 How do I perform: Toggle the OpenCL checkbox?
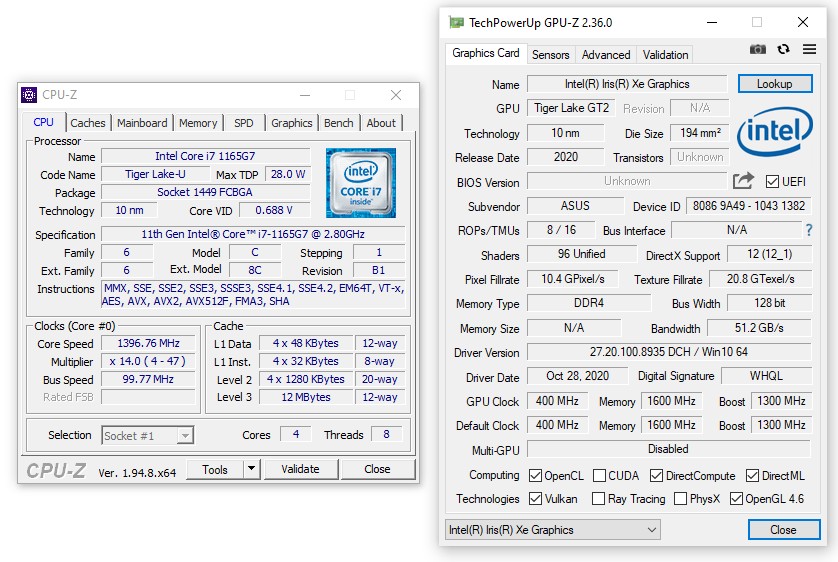tap(535, 475)
